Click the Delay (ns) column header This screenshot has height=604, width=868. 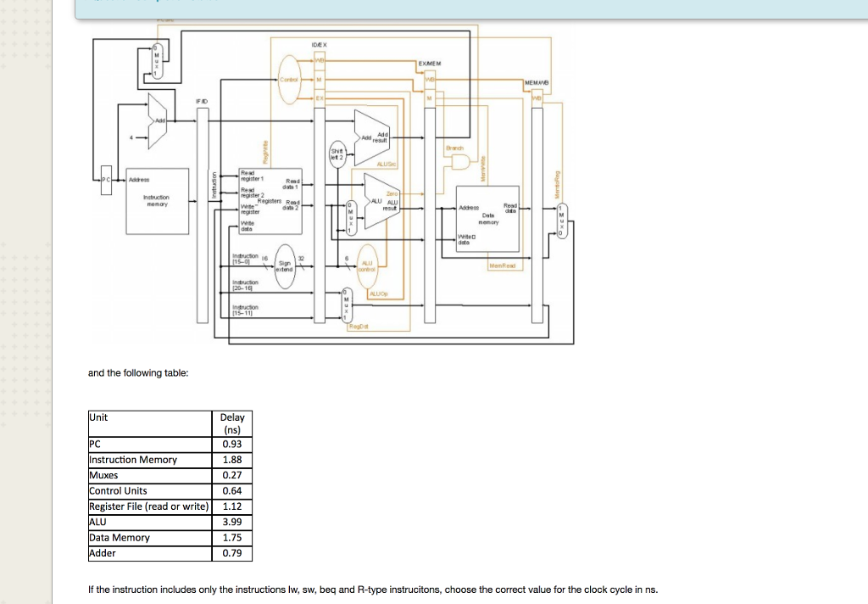click(231, 422)
